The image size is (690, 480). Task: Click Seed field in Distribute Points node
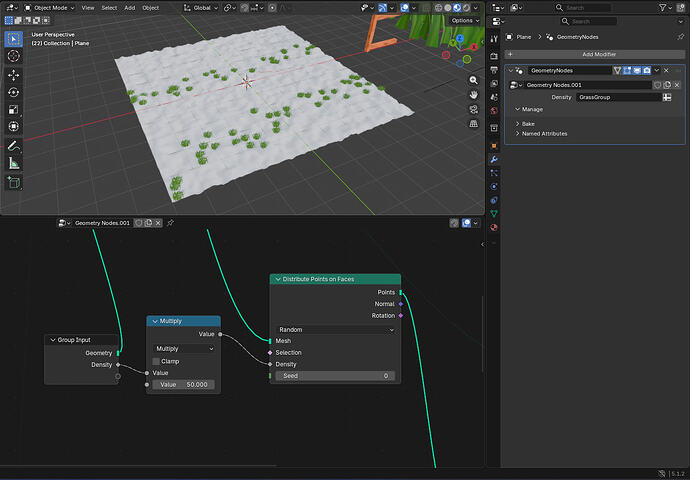[335, 376]
